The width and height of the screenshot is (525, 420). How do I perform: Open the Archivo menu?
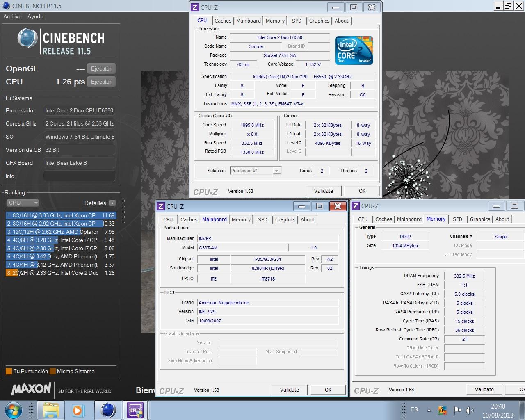pyautogui.click(x=12, y=16)
